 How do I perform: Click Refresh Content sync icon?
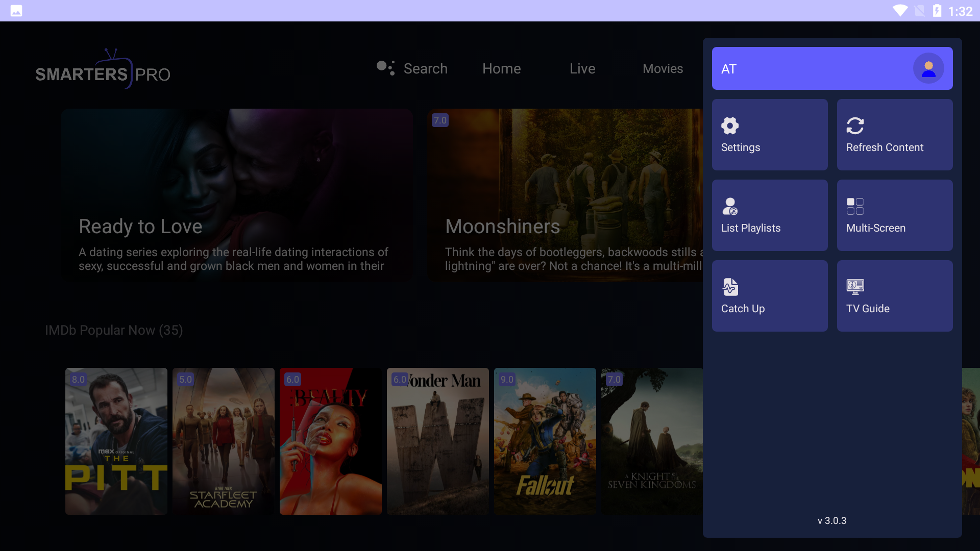click(855, 126)
